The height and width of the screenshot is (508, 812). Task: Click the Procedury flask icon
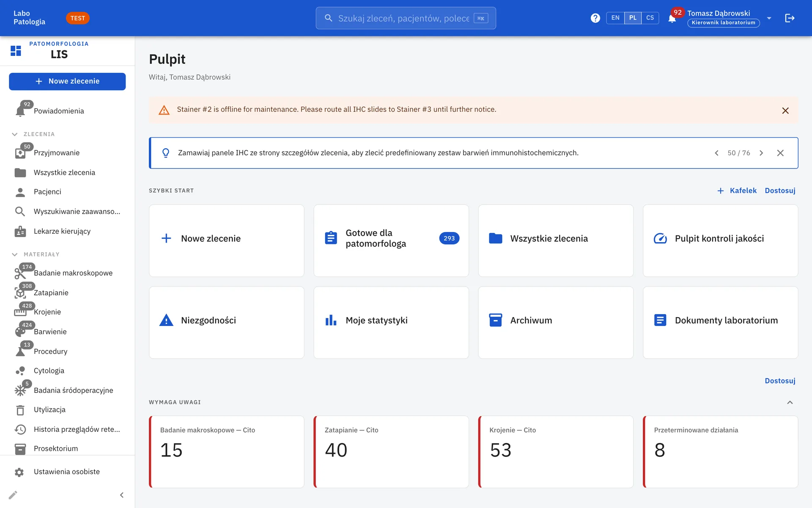(x=20, y=351)
